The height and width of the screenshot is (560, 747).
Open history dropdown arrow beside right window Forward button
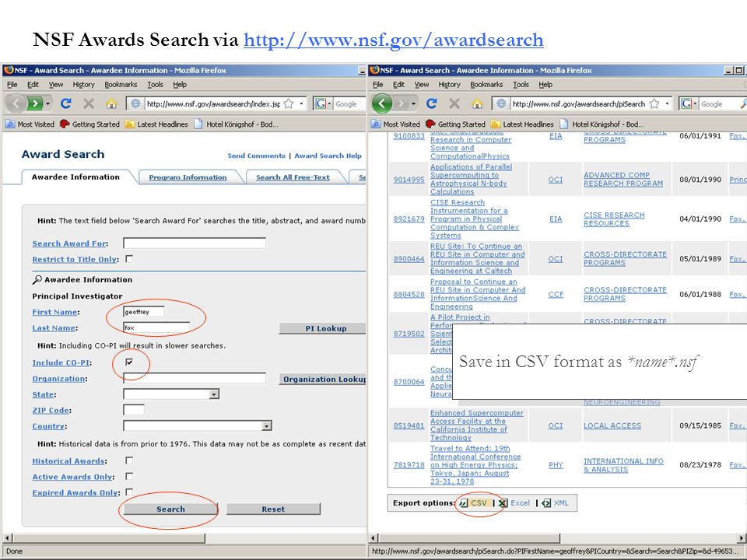click(x=413, y=103)
